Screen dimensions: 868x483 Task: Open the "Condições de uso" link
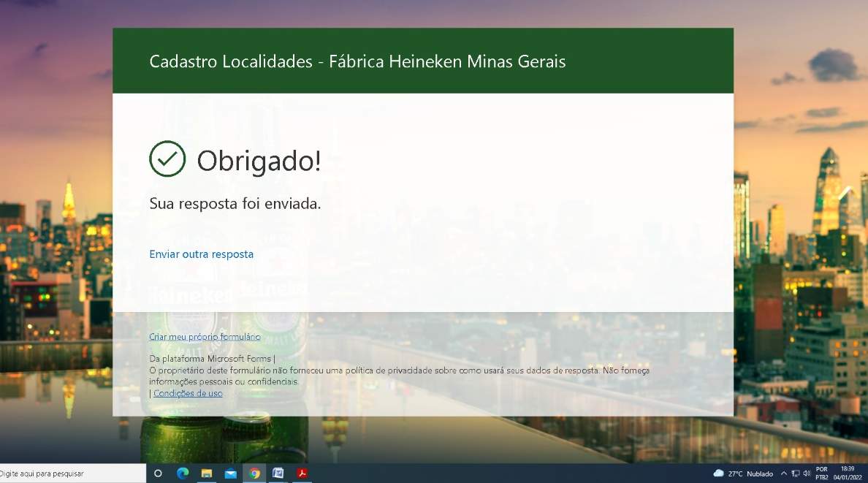tap(188, 393)
